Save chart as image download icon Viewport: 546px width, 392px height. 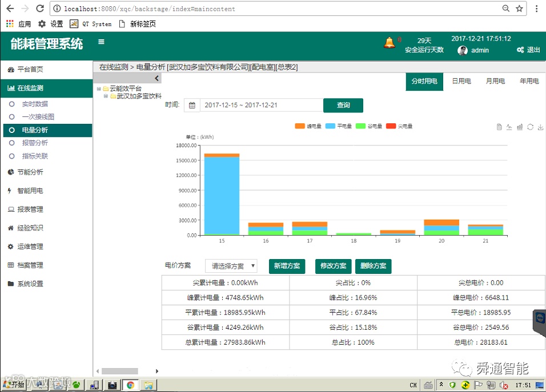pos(540,127)
